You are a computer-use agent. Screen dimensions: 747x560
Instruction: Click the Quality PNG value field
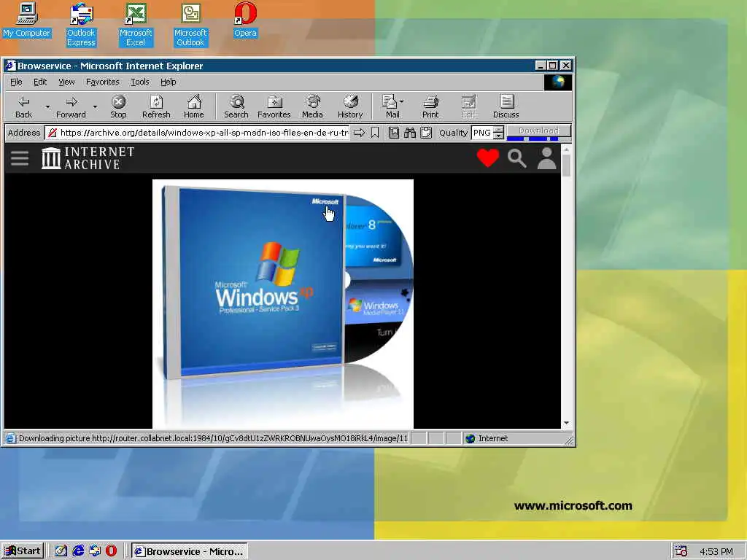[482, 133]
